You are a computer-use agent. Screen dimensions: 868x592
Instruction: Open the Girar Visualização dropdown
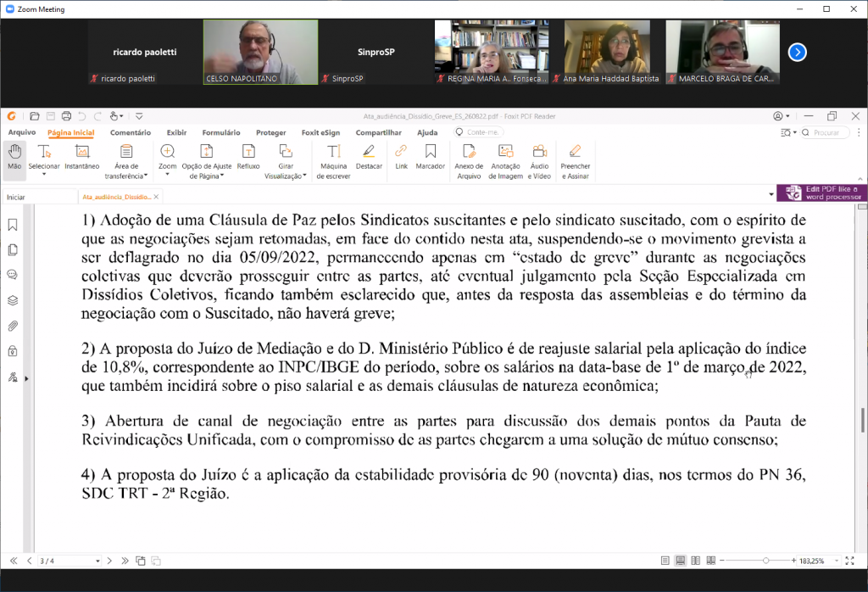[x=285, y=160]
